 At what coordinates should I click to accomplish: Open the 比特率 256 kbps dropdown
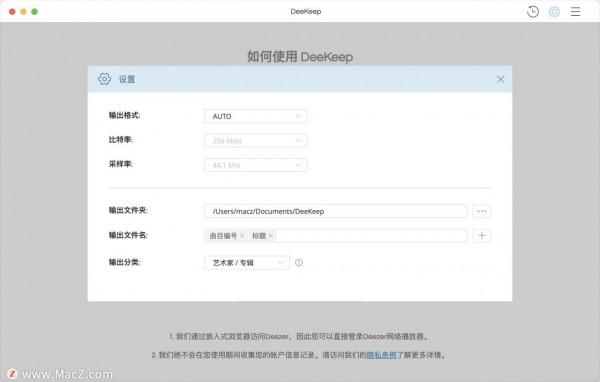[256, 141]
